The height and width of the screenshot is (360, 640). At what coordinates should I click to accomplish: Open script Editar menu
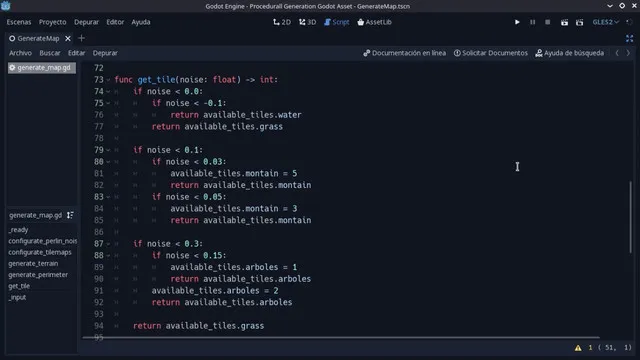(x=76, y=53)
